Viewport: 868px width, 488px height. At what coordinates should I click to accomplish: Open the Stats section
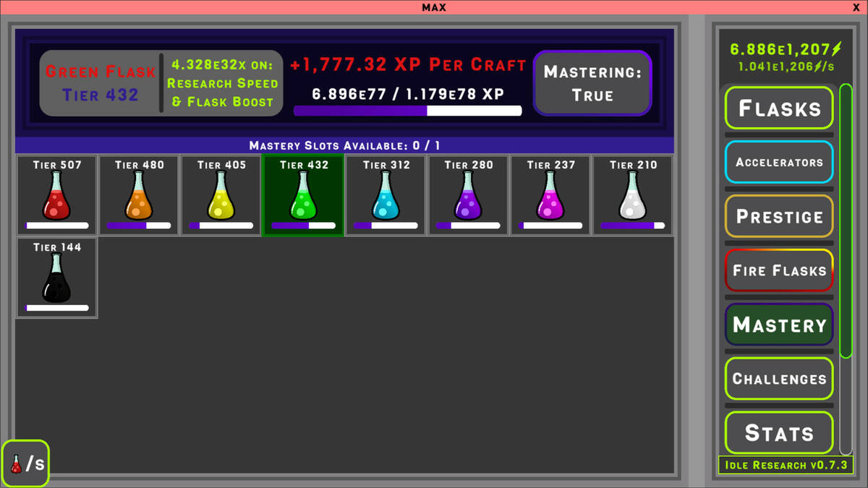[x=779, y=432]
